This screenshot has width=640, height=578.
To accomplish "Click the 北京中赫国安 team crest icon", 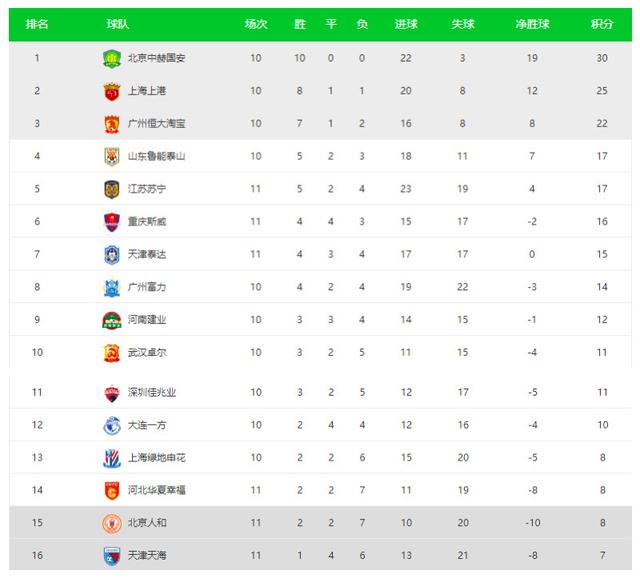I will click(x=111, y=58).
